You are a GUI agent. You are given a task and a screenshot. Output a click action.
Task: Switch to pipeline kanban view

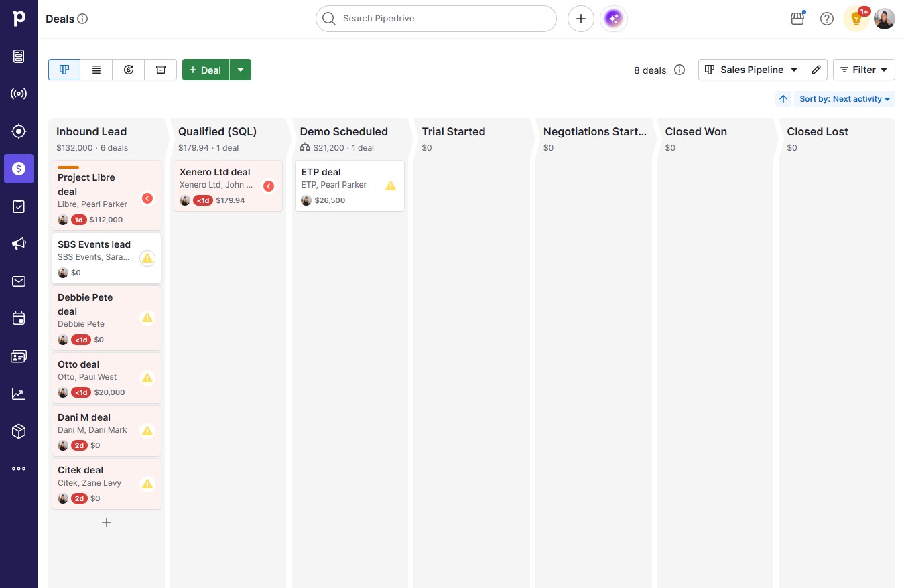64,70
